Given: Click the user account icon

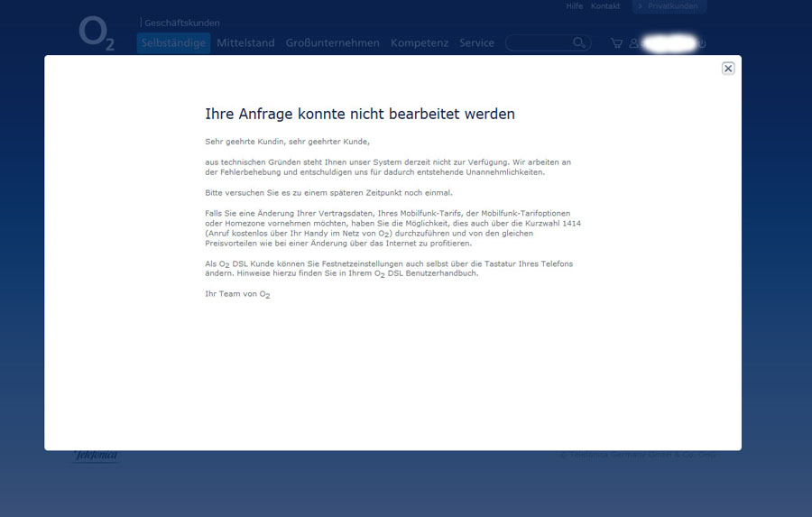Looking at the screenshot, I should [x=634, y=43].
